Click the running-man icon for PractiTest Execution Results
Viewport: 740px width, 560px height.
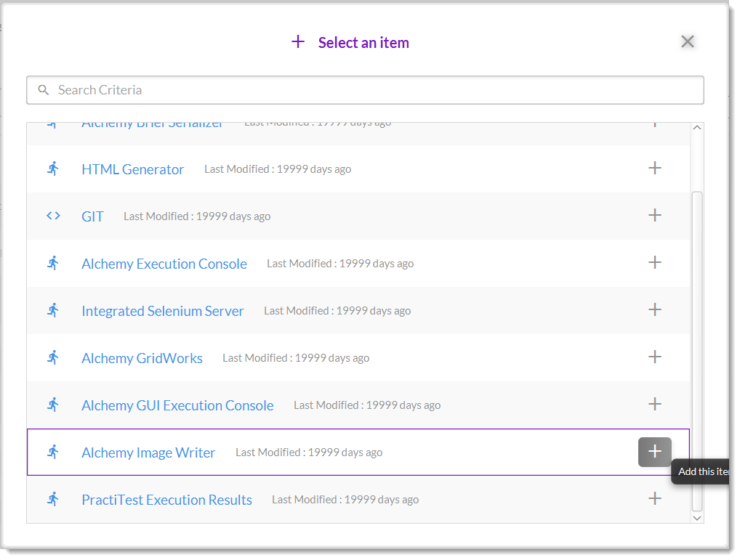click(53, 499)
